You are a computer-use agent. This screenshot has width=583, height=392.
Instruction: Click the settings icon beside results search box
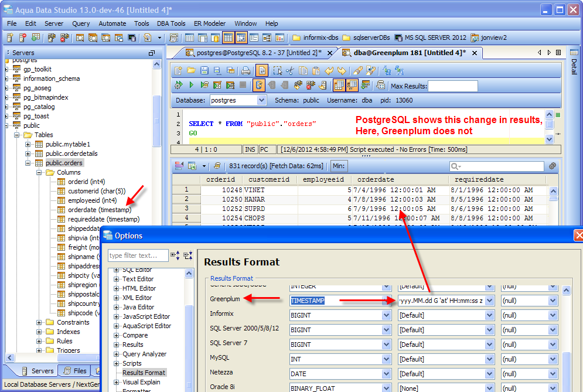tap(553, 166)
